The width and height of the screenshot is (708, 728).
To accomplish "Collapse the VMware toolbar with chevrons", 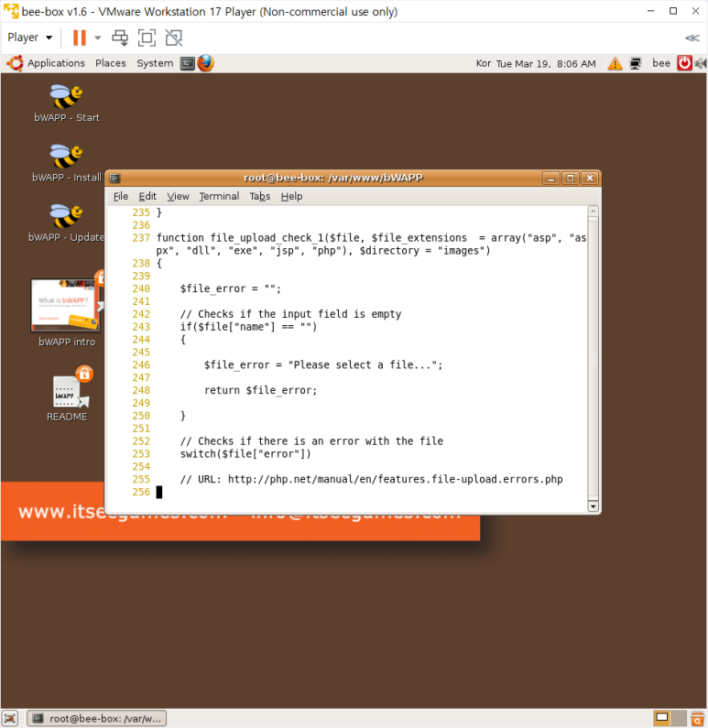I will (692, 38).
